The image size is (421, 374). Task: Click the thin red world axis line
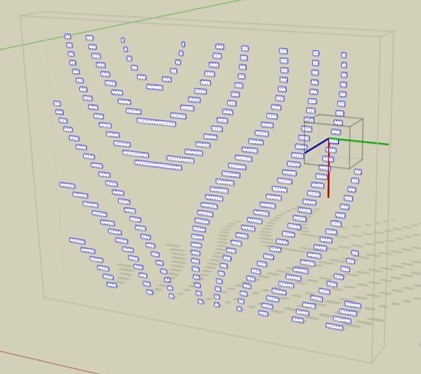tap(50, 362)
